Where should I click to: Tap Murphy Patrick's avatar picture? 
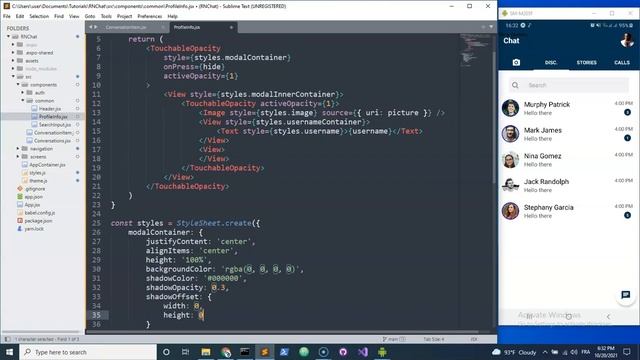tap(510, 108)
